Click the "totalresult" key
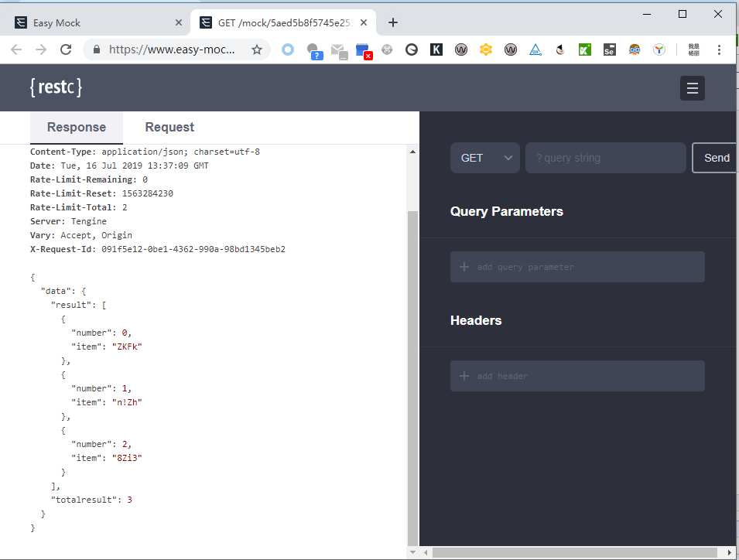739x560 pixels. (x=84, y=500)
